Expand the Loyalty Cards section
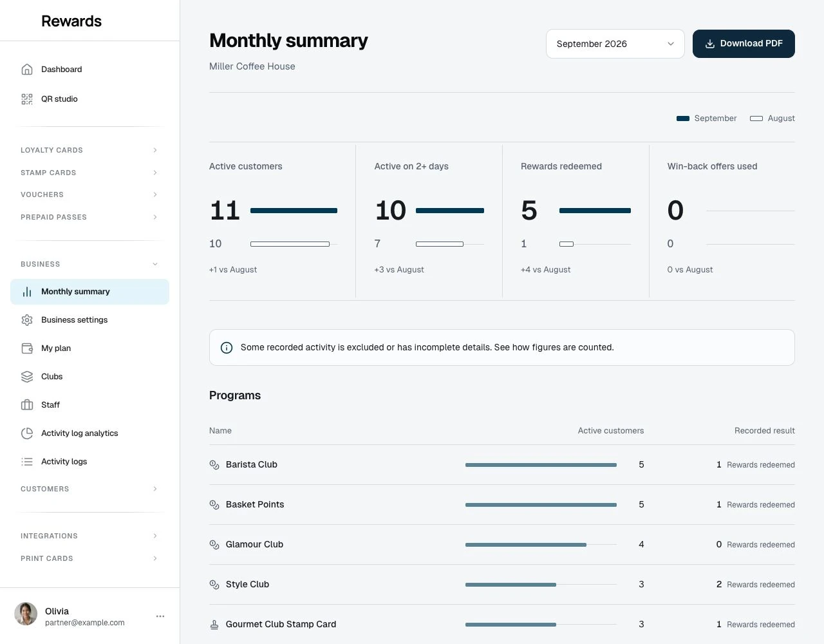 [89, 150]
